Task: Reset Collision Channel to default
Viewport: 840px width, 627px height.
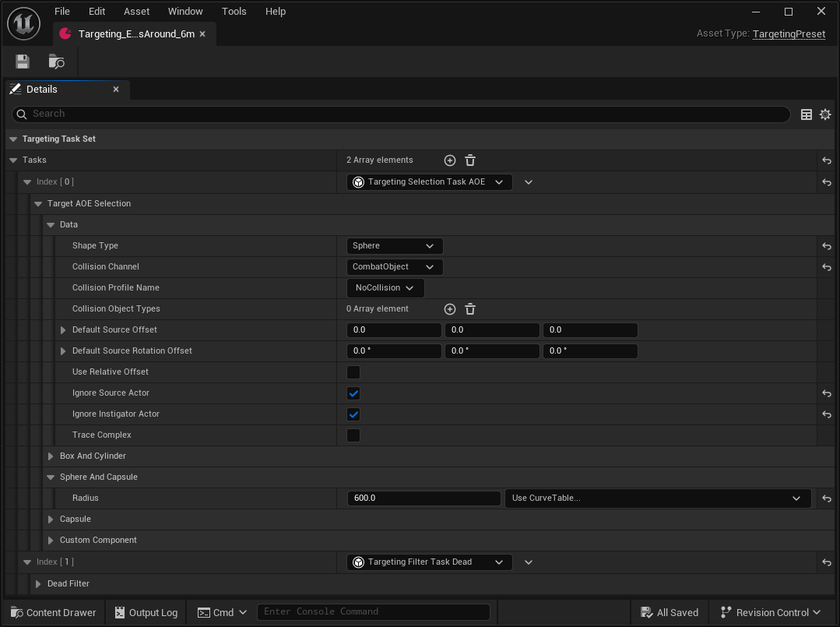Action: 827,267
